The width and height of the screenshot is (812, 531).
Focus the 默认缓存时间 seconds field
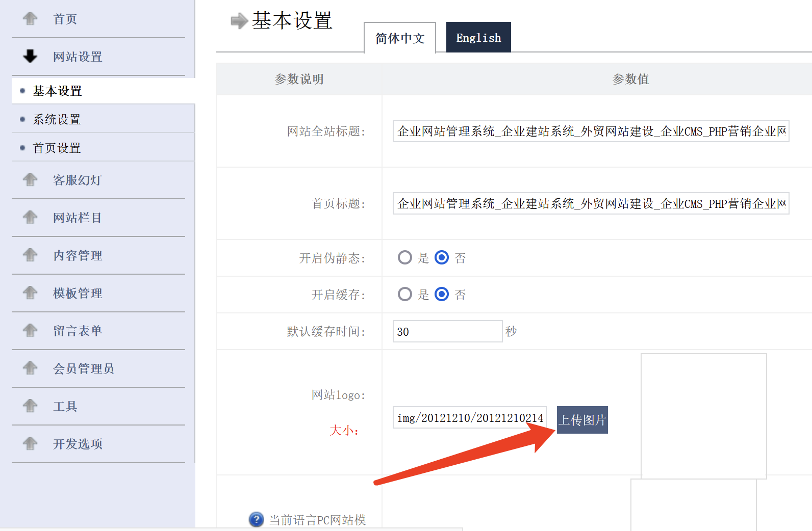pyautogui.click(x=447, y=332)
